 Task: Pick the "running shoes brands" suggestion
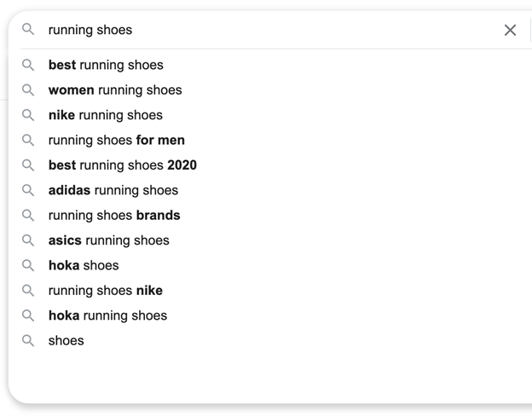tap(114, 215)
